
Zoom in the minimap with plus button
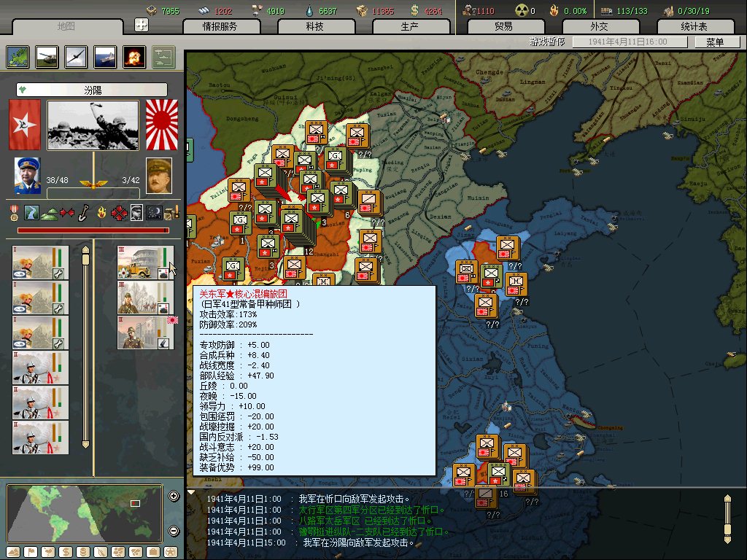[x=174, y=497]
